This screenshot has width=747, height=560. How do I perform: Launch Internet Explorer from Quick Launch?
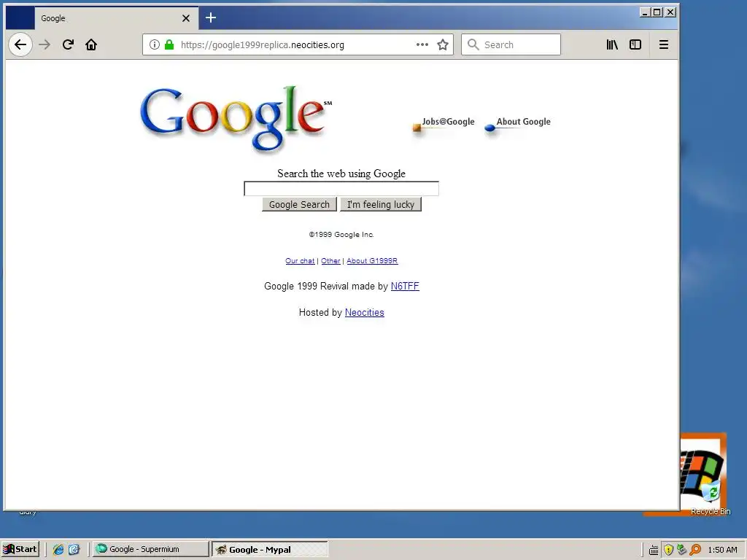click(x=58, y=549)
